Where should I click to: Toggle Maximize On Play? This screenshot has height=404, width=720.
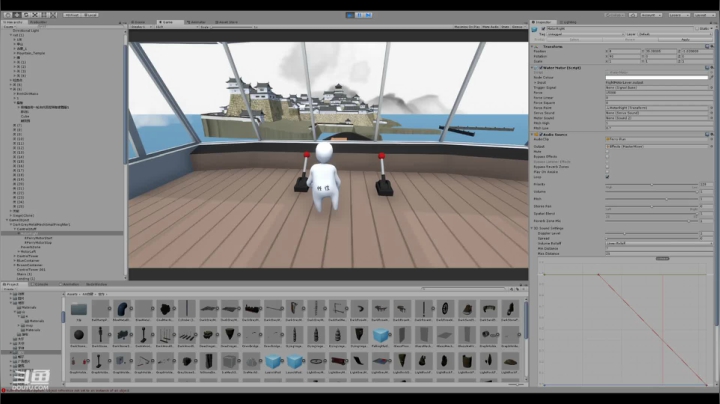pos(467,27)
